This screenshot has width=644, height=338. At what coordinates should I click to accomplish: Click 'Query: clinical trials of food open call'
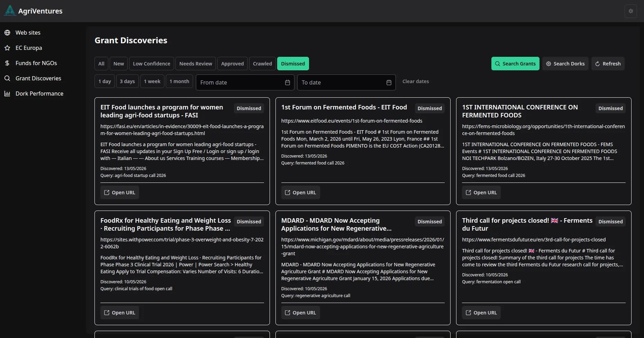coord(136,289)
